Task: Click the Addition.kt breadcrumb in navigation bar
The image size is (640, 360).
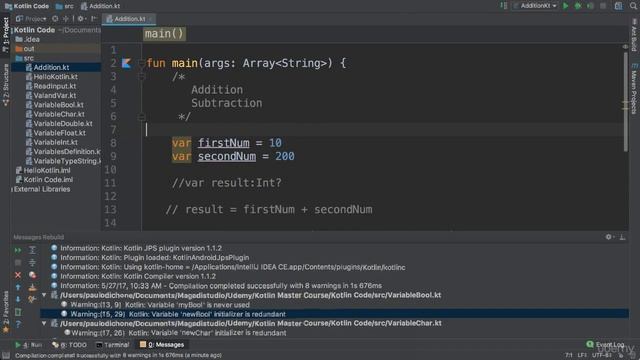Action: pos(100,6)
